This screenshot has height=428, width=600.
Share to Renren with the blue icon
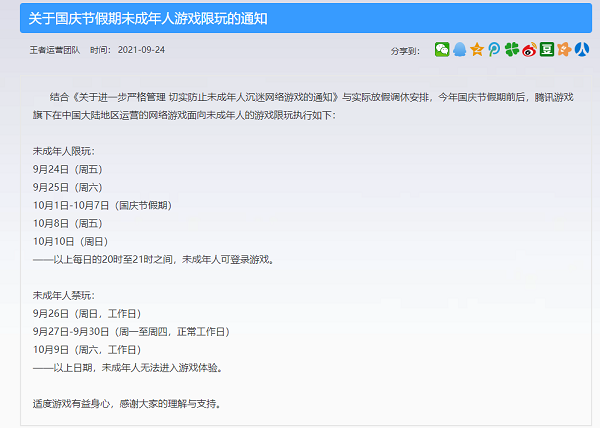click(x=581, y=49)
